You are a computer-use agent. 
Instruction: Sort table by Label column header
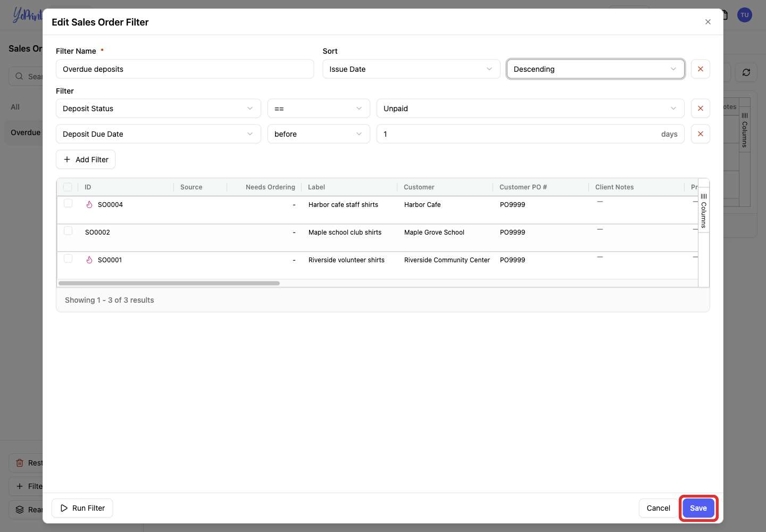click(317, 187)
